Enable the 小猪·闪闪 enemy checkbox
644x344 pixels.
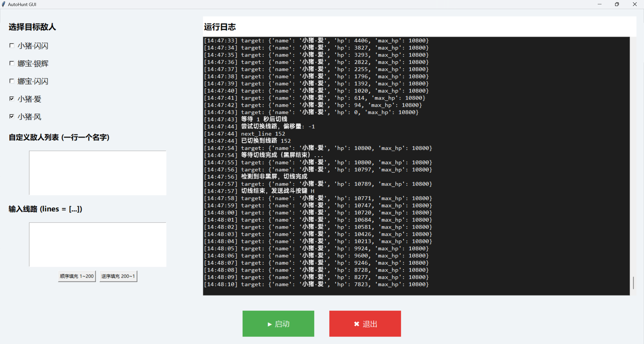pyautogui.click(x=12, y=46)
